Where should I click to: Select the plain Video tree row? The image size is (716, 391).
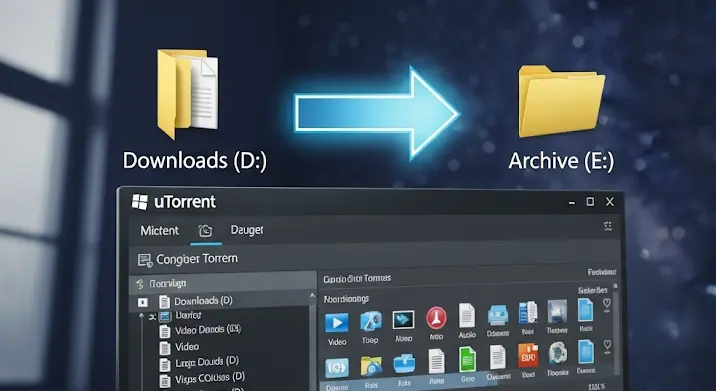(x=187, y=347)
